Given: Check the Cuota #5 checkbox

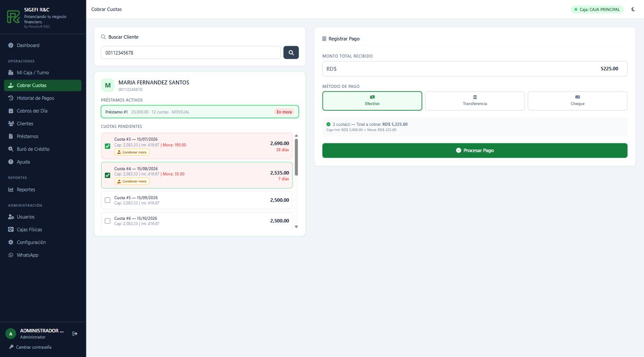Looking at the screenshot, I should pyautogui.click(x=107, y=200).
